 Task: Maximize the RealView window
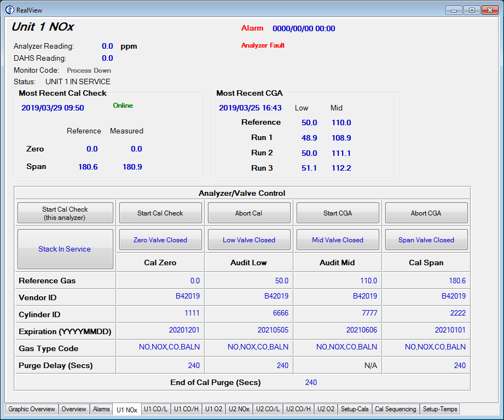(x=472, y=10)
